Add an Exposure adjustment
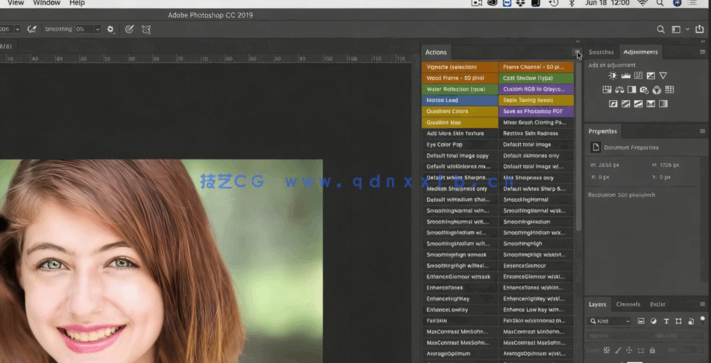This screenshot has width=711, height=363. pos(651,76)
